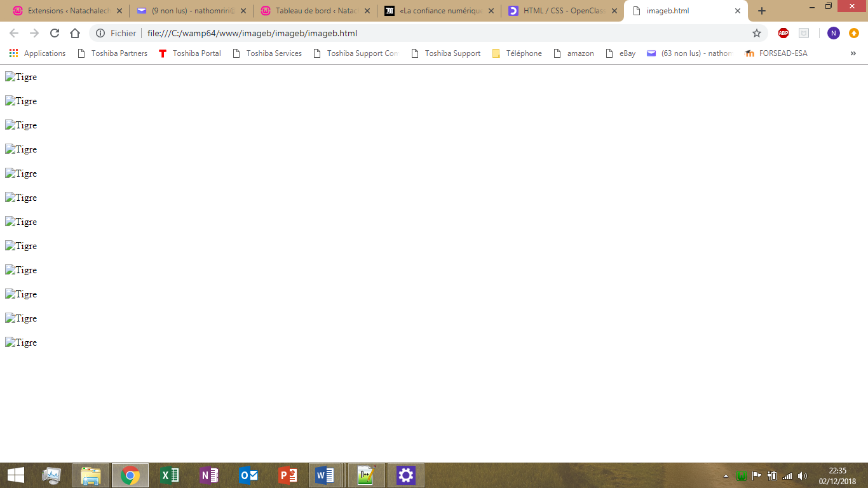Open Outlook from the taskbar

[x=248, y=475]
